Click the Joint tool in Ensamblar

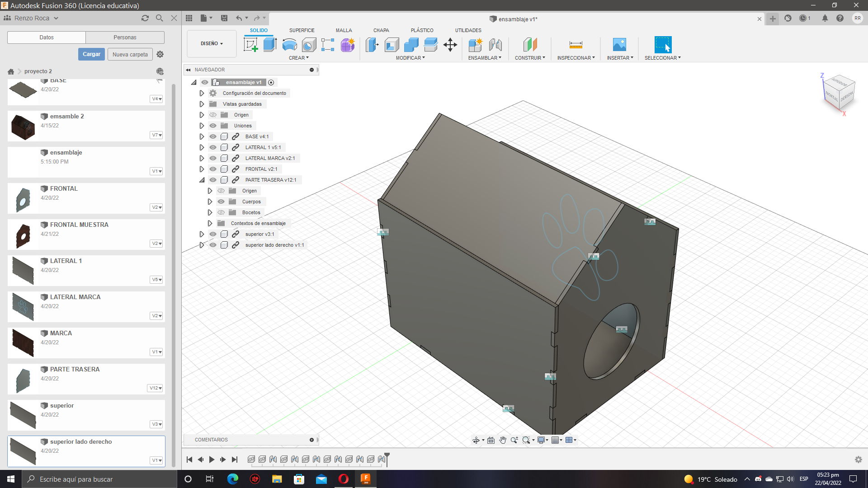pos(495,45)
